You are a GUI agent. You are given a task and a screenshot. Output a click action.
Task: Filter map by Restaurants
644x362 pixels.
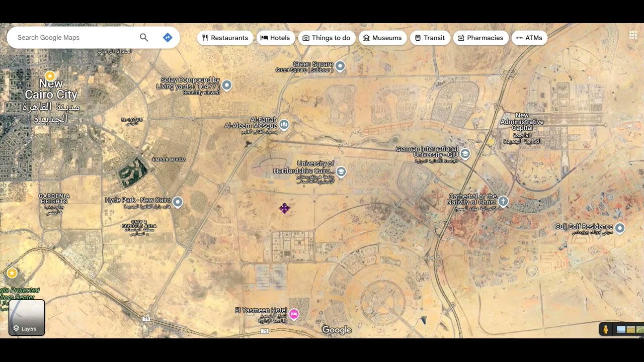pyautogui.click(x=225, y=38)
